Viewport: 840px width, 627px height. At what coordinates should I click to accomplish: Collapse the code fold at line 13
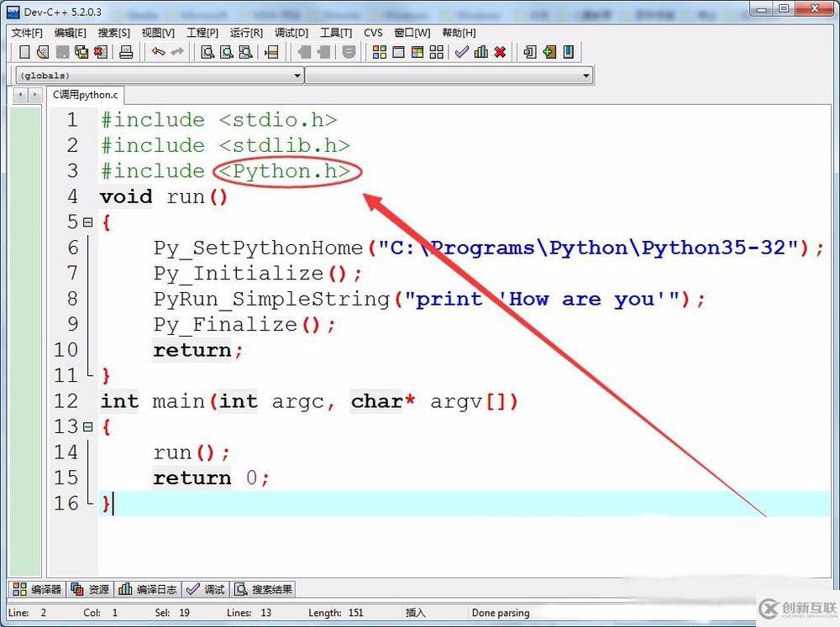coord(89,426)
